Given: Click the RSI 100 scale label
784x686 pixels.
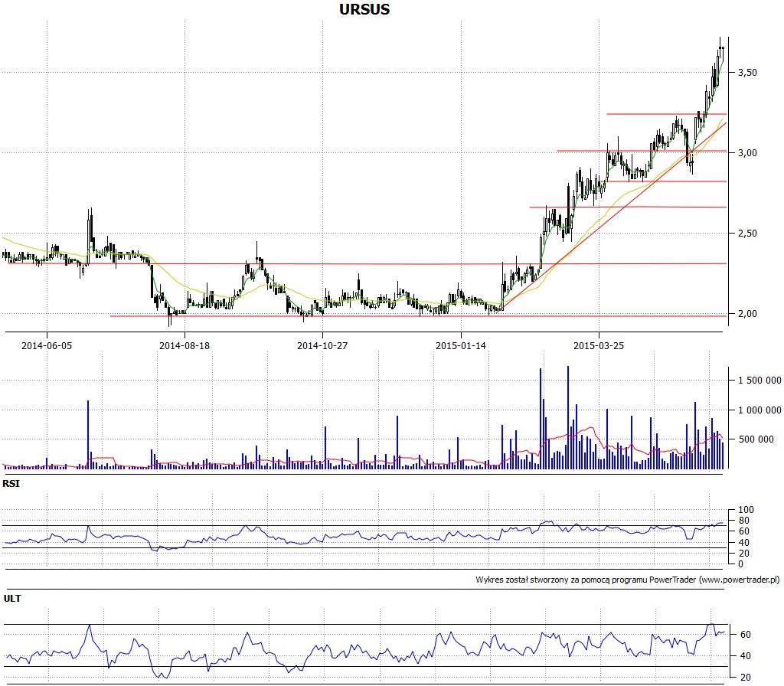Looking at the screenshot, I should (x=746, y=509).
